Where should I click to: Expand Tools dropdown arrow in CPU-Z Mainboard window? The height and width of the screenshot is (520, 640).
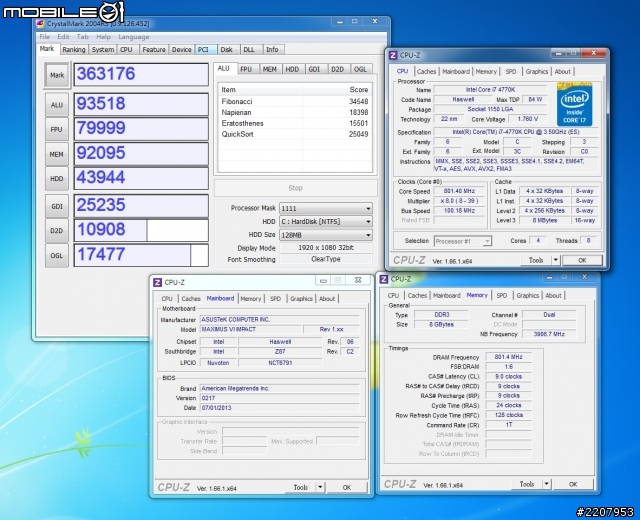coord(320,487)
